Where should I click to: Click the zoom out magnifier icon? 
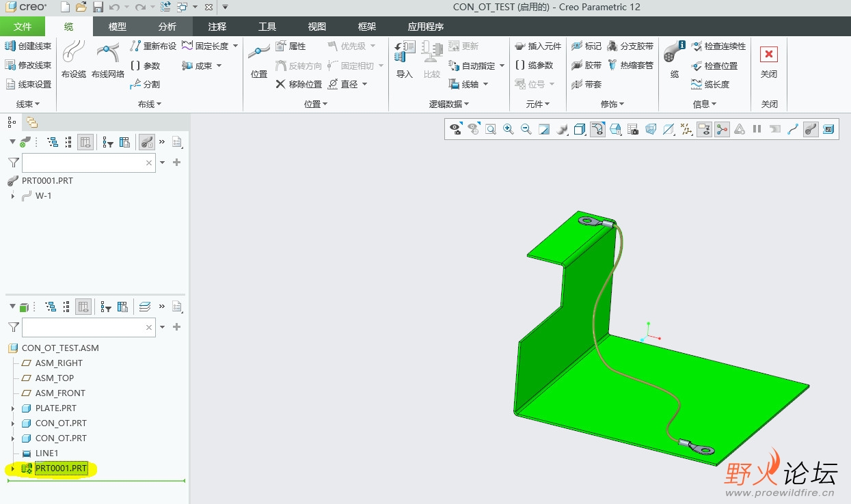coord(526,128)
